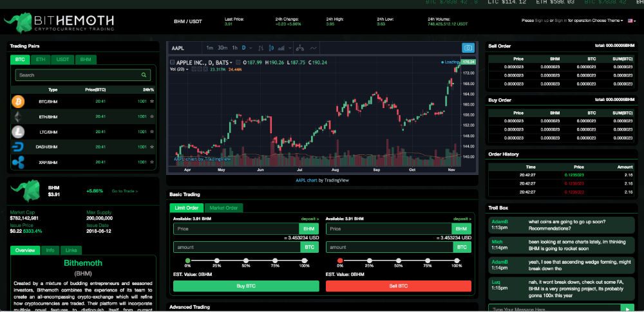Screen dimensions: 644x312
Task: Click the compare symbols scale icon
Action: (x=300, y=48)
